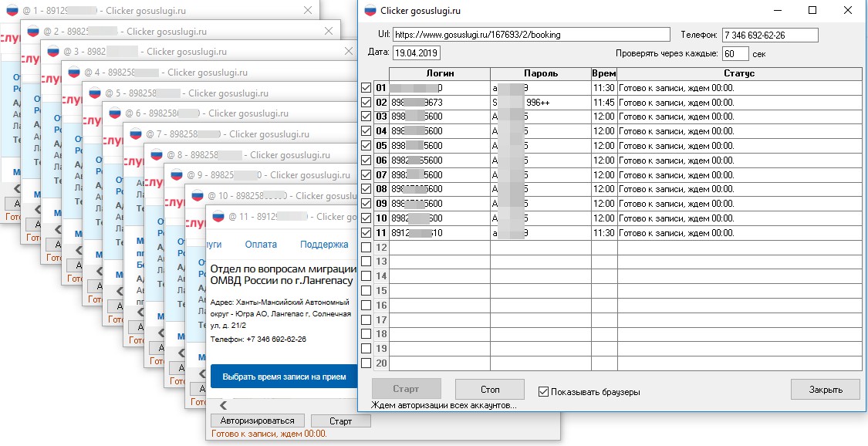The image size is (868, 446).
Task: Click the 11:45 time cell in row 02
Action: coord(604,103)
